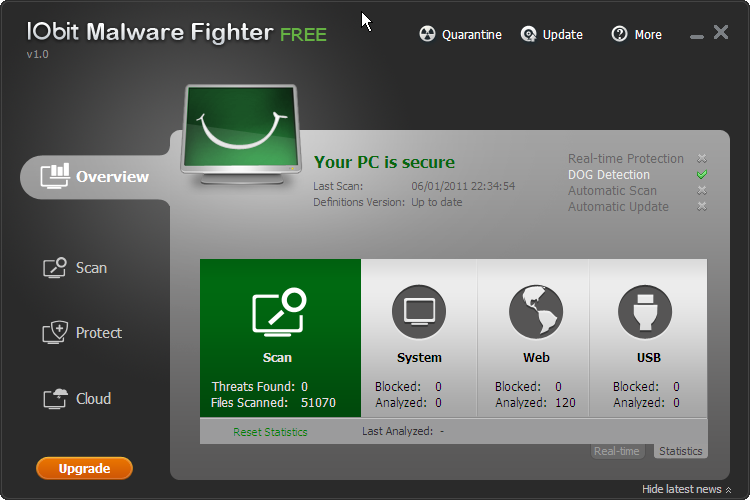Open the More help question-mark icon
This screenshot has height=500, width=750.
[619, 34]
